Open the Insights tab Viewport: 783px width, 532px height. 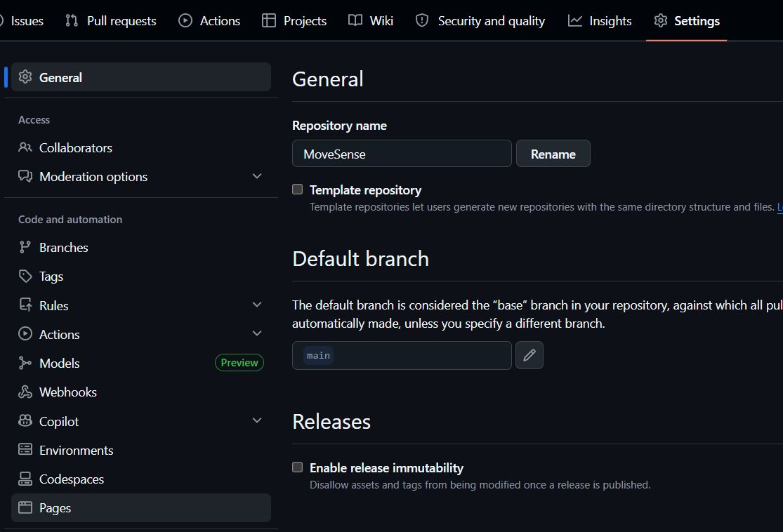600,20
